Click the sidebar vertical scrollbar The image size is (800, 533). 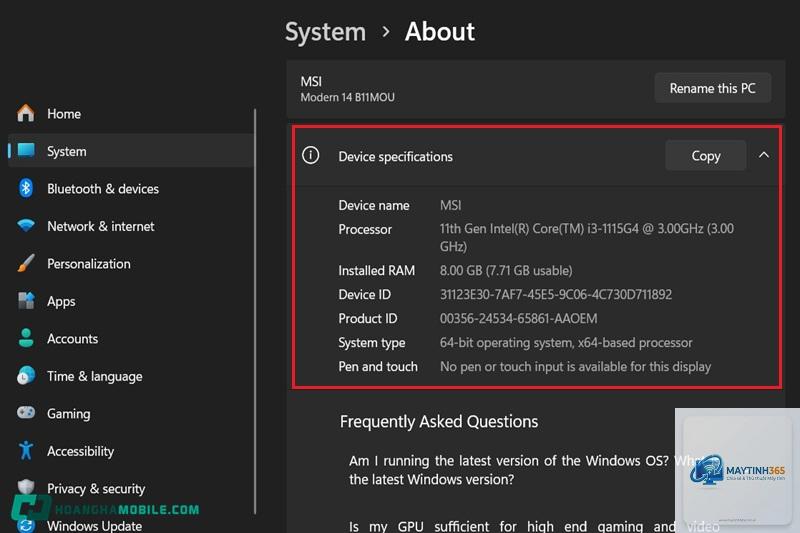255,311
